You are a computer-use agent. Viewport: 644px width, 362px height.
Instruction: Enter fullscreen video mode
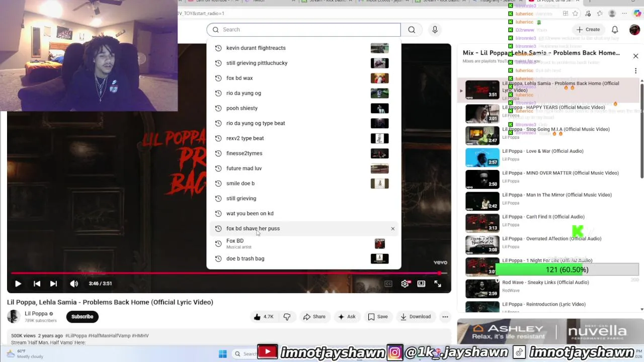tap(438, 284)
